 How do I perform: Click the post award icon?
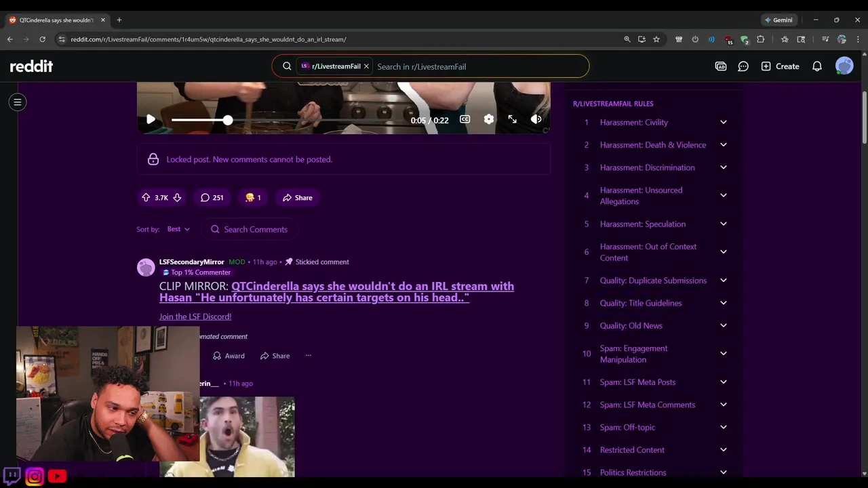pyautogui.click(x=253, y=197)
